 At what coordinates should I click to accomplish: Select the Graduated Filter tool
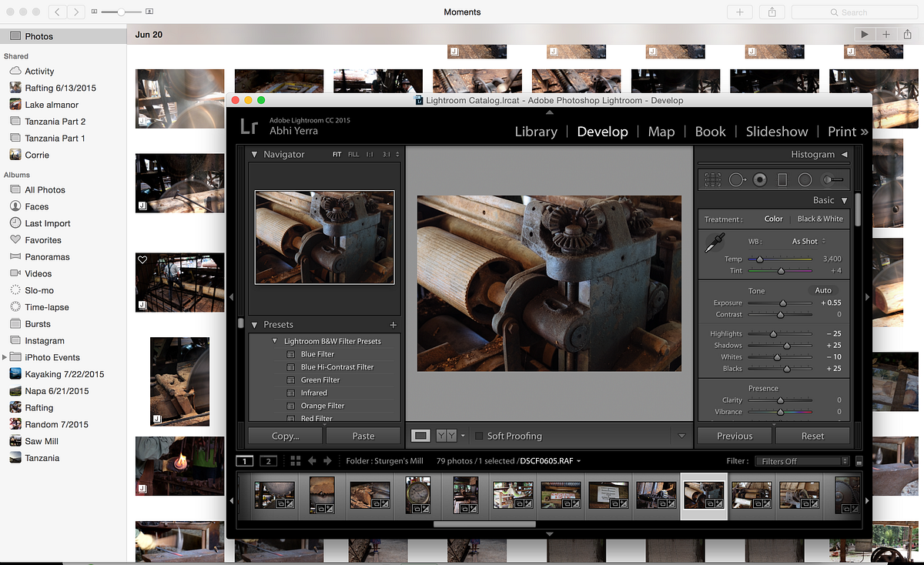pos(781,179)
